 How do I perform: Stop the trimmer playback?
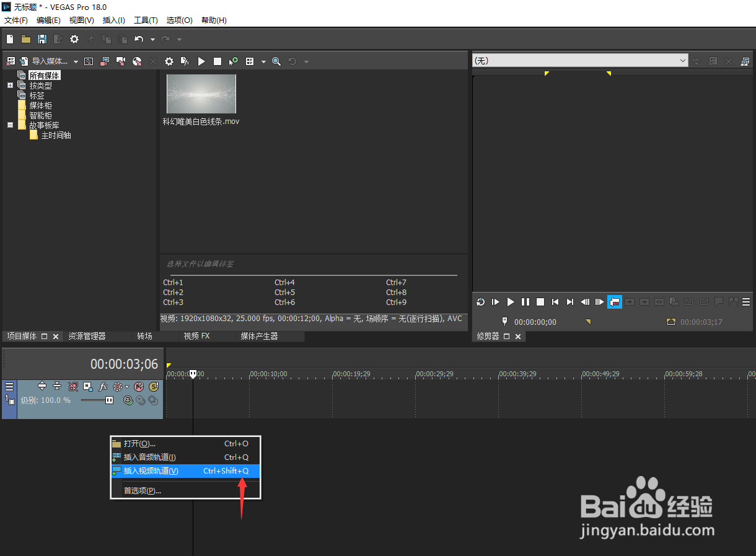click(x=540, y=302)
